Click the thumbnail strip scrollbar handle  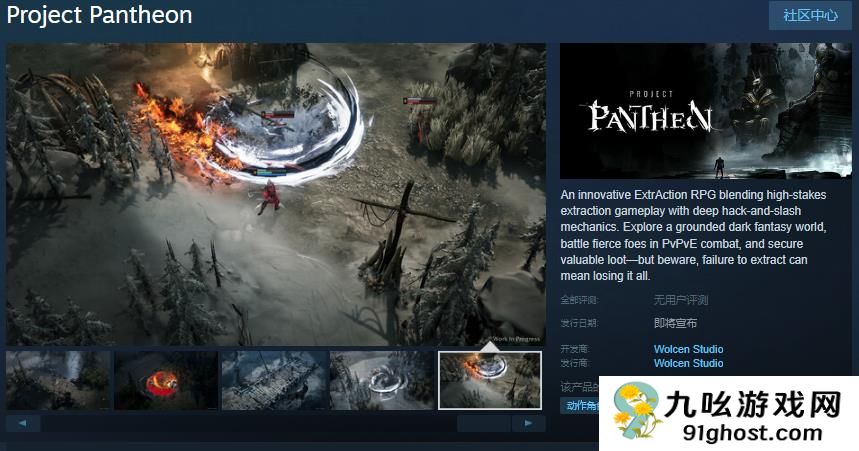pos(484,423)
